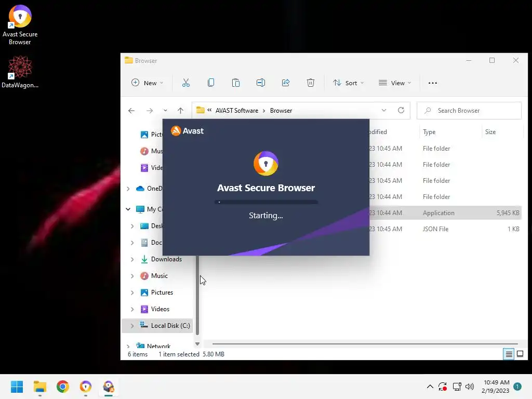Collapse the My Computer tree node

pyautogui.click(x=128, y=209)
